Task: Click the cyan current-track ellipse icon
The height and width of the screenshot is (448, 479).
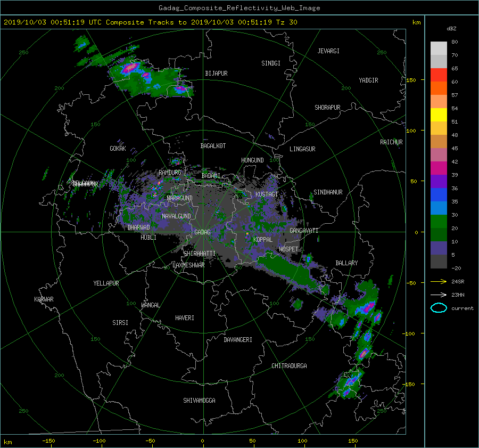Action: 439,308
